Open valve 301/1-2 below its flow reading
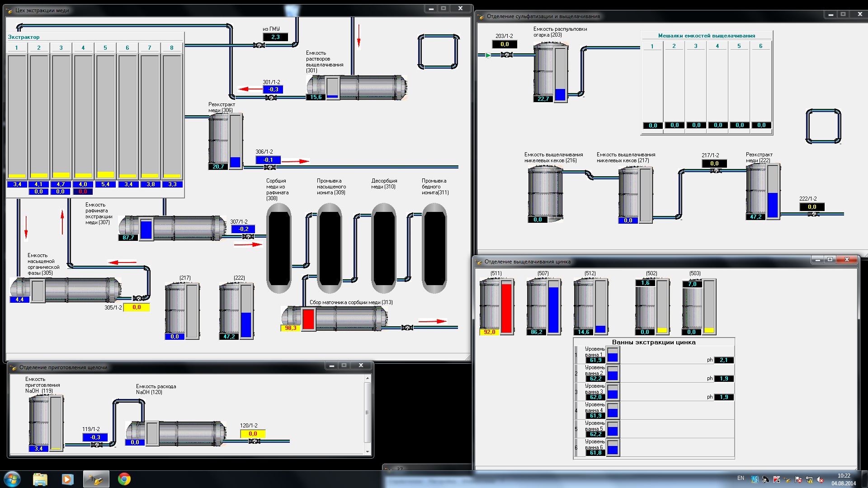This screenshot has height=488, width=868. click(x=270, y=98)
